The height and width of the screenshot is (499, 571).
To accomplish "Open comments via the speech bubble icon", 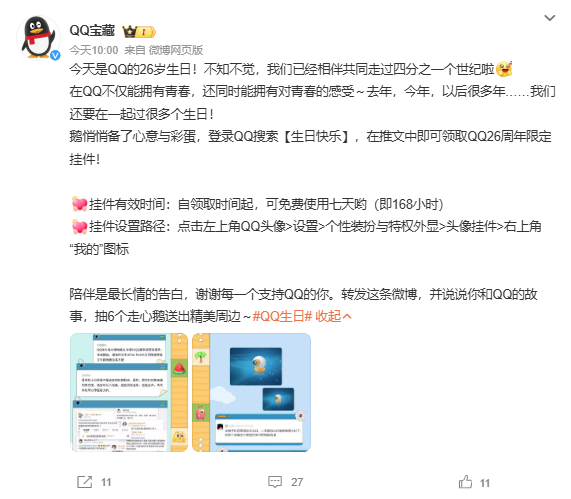I will click(275, 482).
